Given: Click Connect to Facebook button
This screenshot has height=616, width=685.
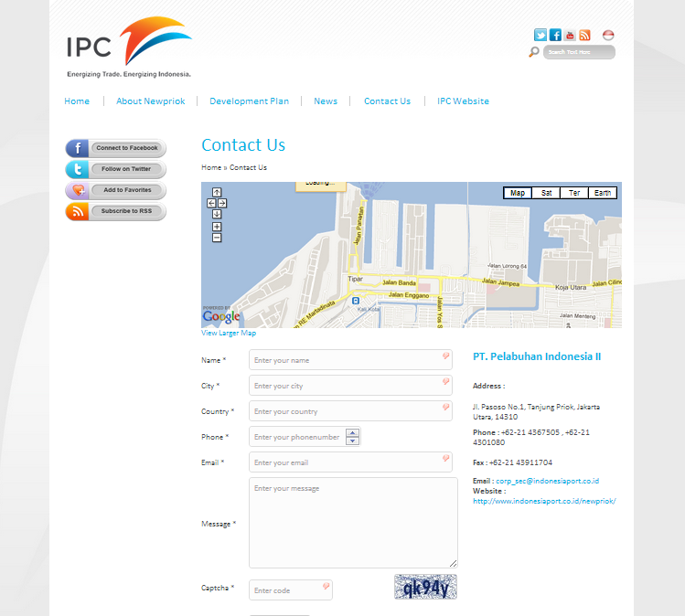Looking at the screenshot, I should 116,148.
